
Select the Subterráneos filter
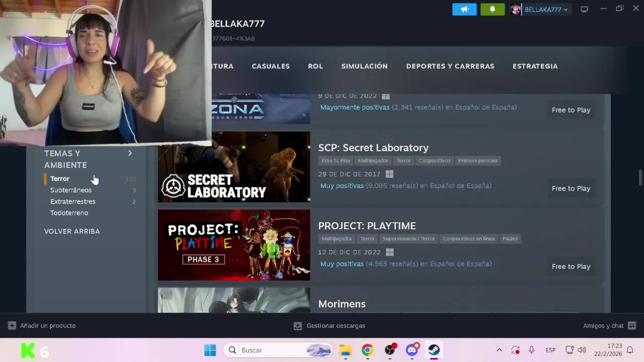(x=71, y=190)
